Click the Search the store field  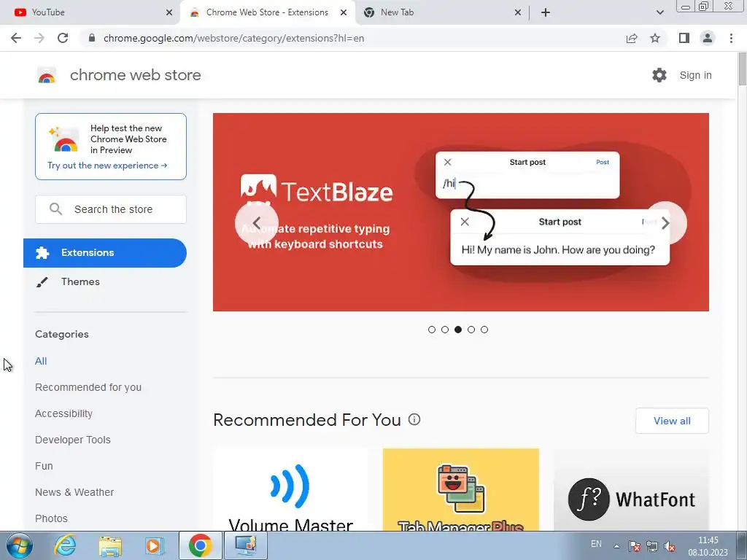[111, 209]
